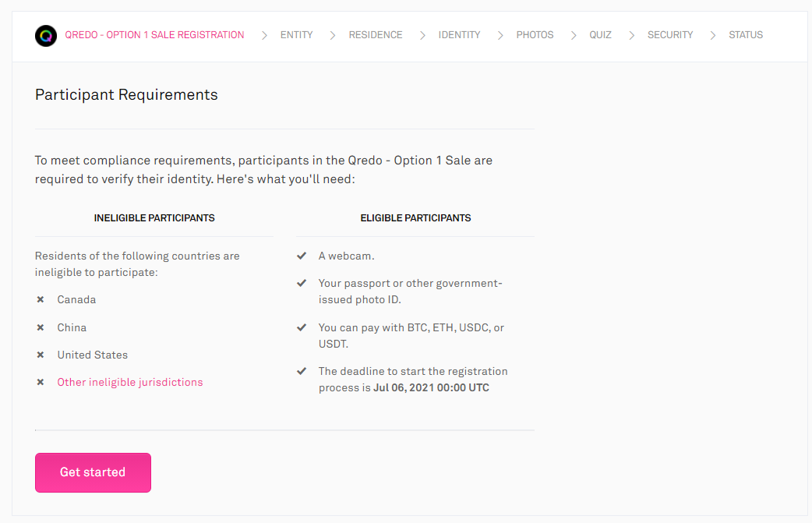Click the checkmark beside registration deadline
Viewport: 812px width, 523px height.
[x=302, y=371]
